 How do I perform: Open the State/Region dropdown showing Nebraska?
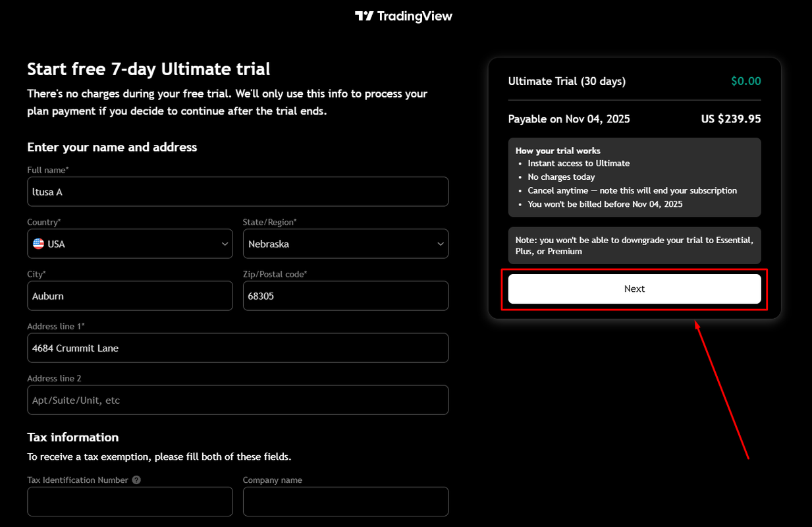(x=346, y=244)
